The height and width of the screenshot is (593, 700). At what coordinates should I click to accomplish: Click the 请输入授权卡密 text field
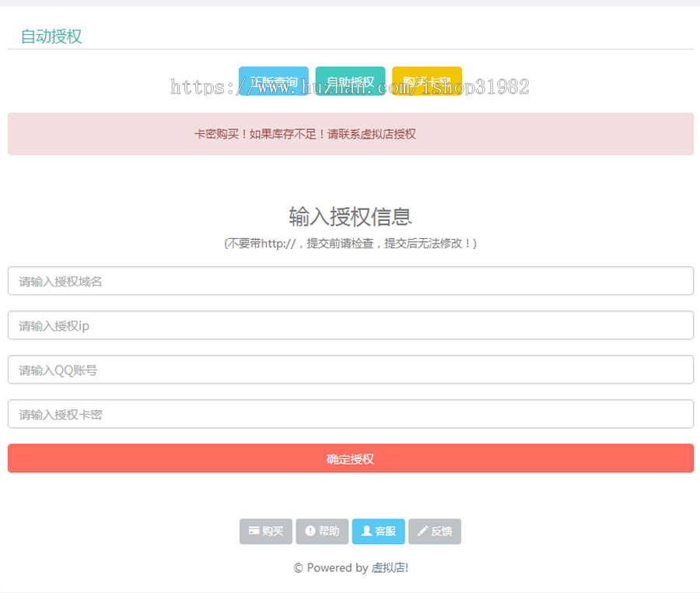(x=350, y=414)
